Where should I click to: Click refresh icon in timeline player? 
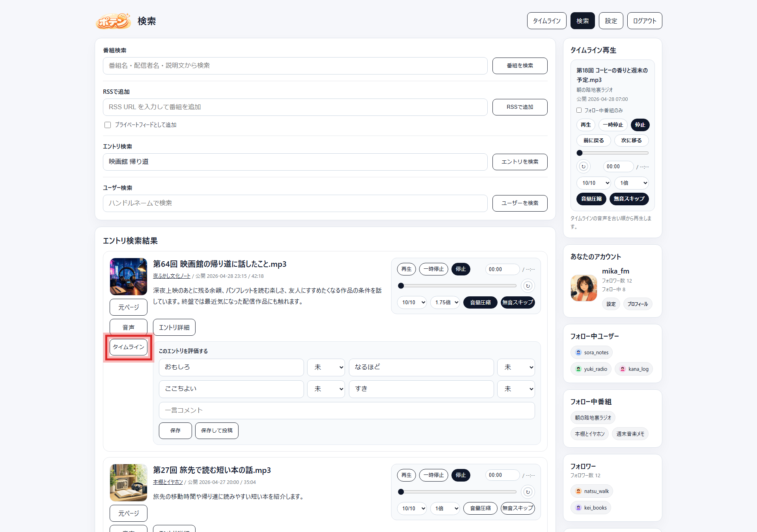584,167
